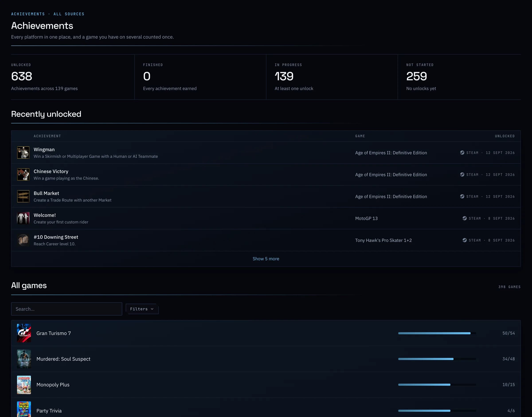Open the Monopoly Plus cover thumbnail

(x=24, y=385)
